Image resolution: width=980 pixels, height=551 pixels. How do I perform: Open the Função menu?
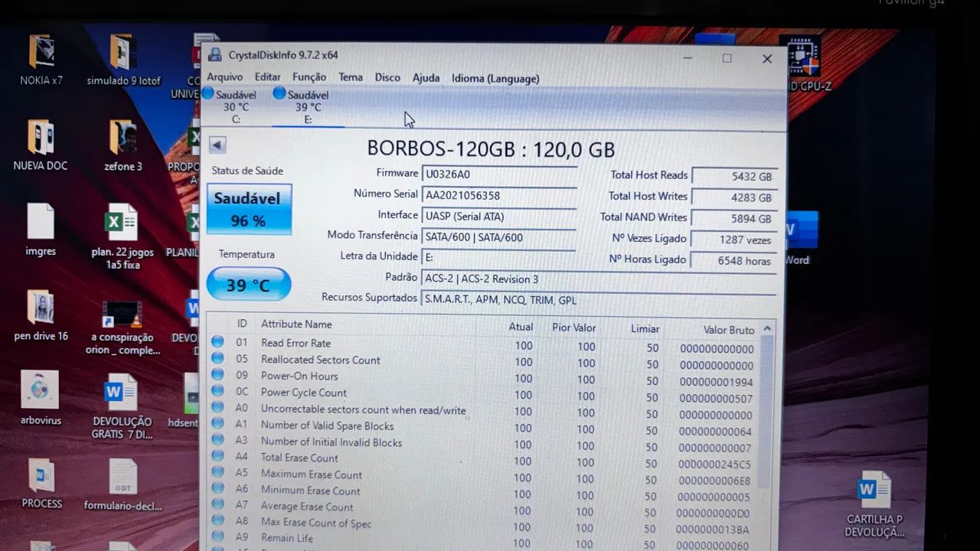pyautogui.click(x=309, y=77)
